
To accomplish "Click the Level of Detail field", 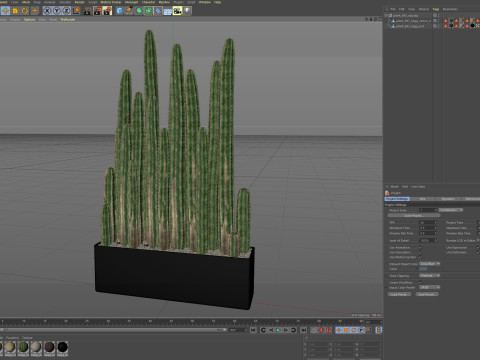I will [x=428, y=240].
